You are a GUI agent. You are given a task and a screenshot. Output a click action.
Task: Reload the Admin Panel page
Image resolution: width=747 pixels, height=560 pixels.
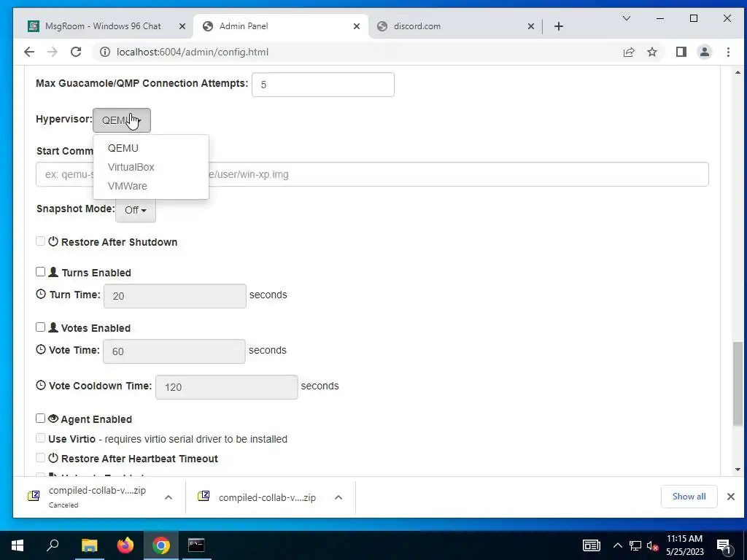click(76, 52)
